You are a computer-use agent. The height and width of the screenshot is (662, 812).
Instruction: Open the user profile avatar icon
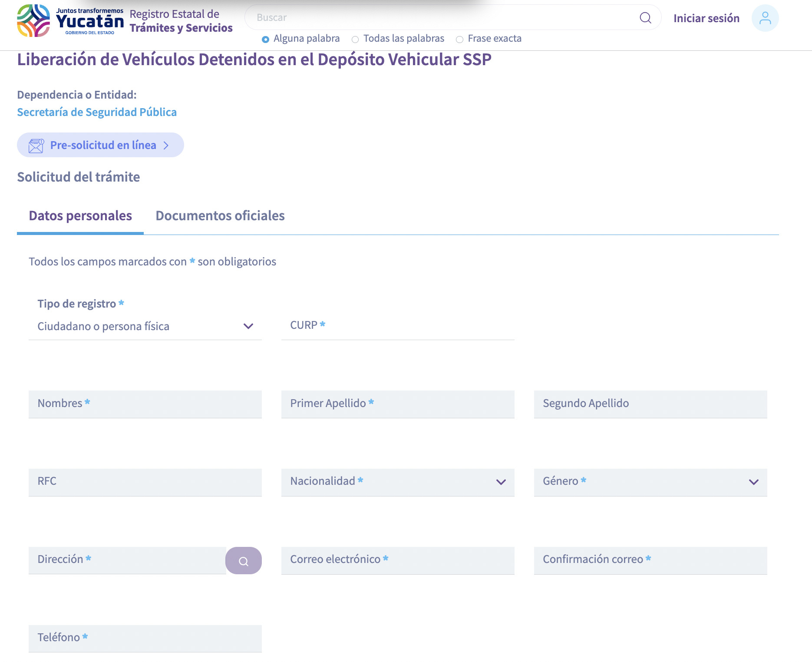(x=765, y=18)
